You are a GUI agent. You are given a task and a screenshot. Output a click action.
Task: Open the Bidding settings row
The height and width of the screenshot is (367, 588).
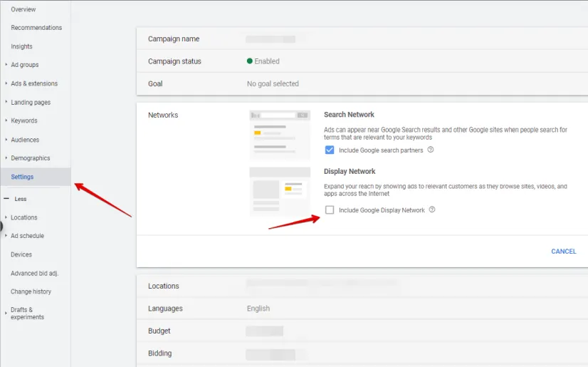(x=362, y=353)
